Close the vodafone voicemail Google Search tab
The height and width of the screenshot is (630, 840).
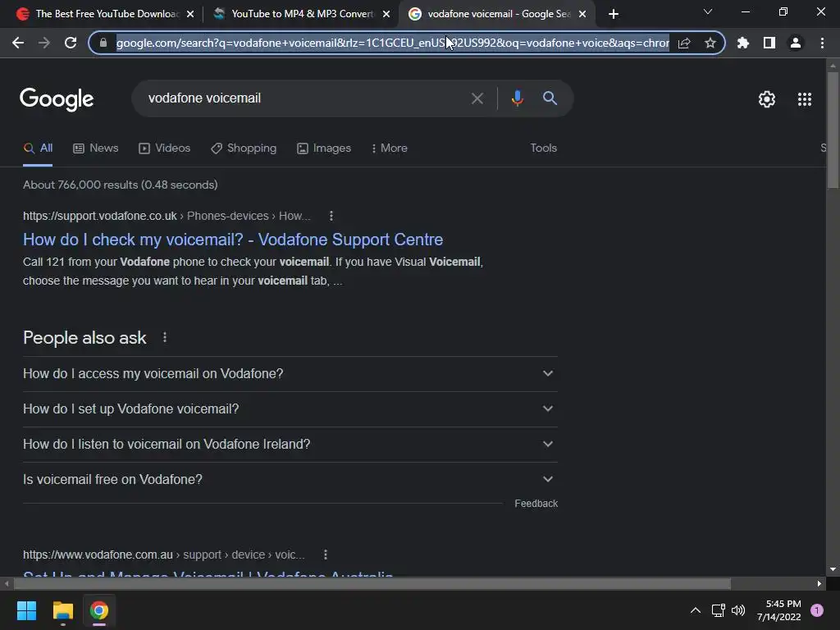(x=582, y=14)
